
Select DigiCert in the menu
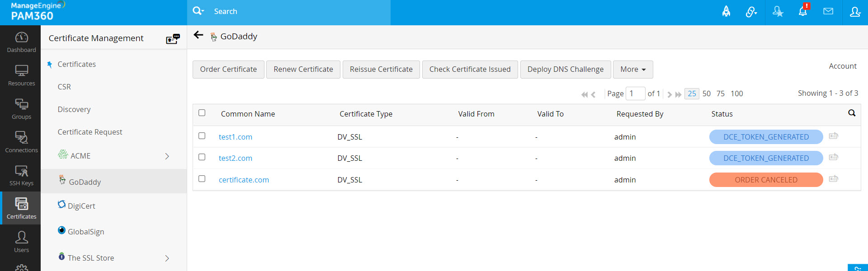click(x=81, y=206)
